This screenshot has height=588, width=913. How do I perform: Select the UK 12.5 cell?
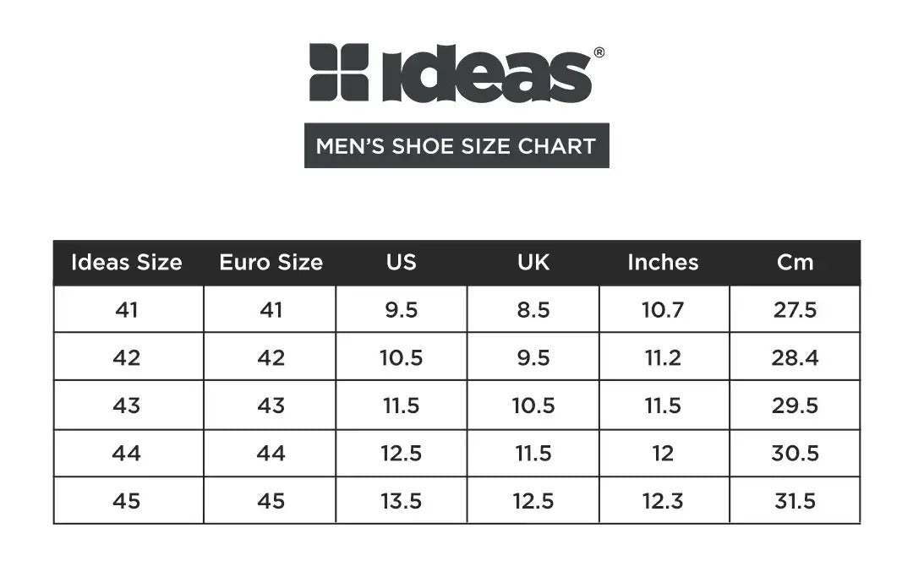pos(533,501)
